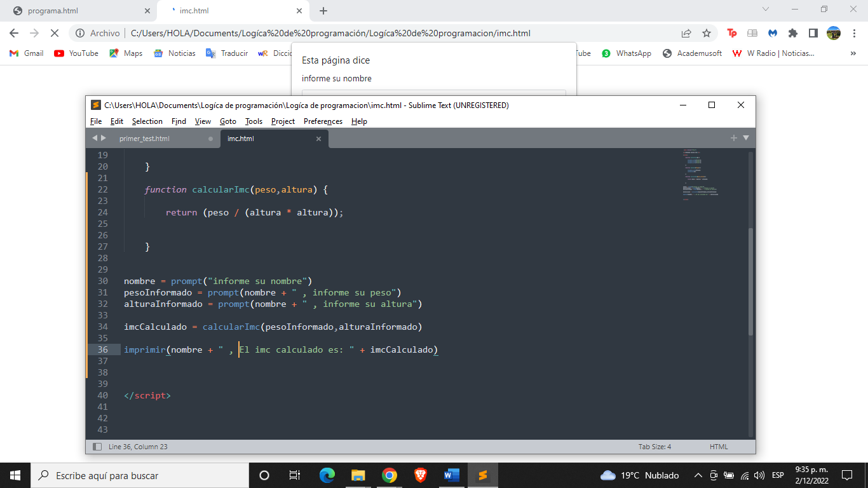Open the Selection menu
Image resolution: width=868 pixels, height=488 pixels.
click(x=147, y=121)
